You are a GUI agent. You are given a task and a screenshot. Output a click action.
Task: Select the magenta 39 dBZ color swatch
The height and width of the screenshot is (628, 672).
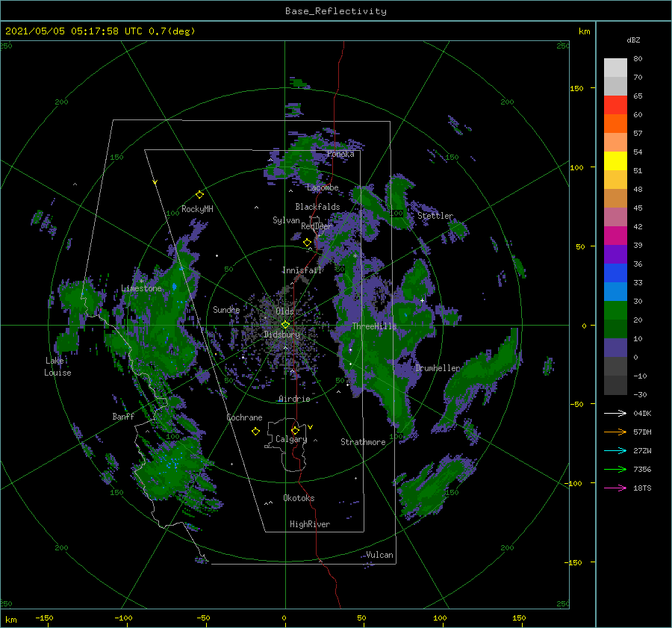615,235
